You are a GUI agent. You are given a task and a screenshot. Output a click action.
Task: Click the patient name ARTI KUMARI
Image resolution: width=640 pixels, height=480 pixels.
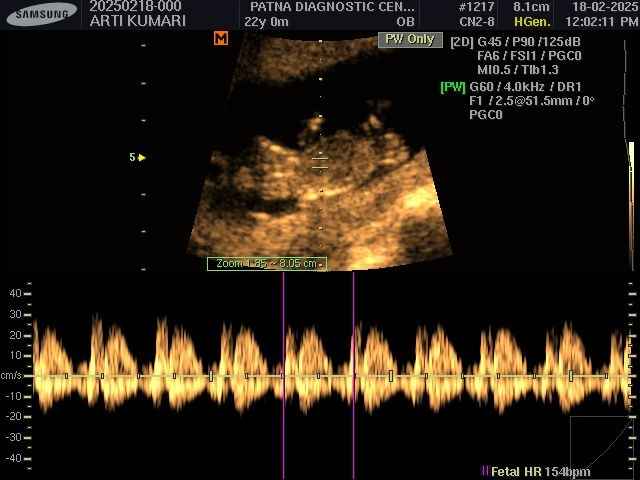pos(138,21)
